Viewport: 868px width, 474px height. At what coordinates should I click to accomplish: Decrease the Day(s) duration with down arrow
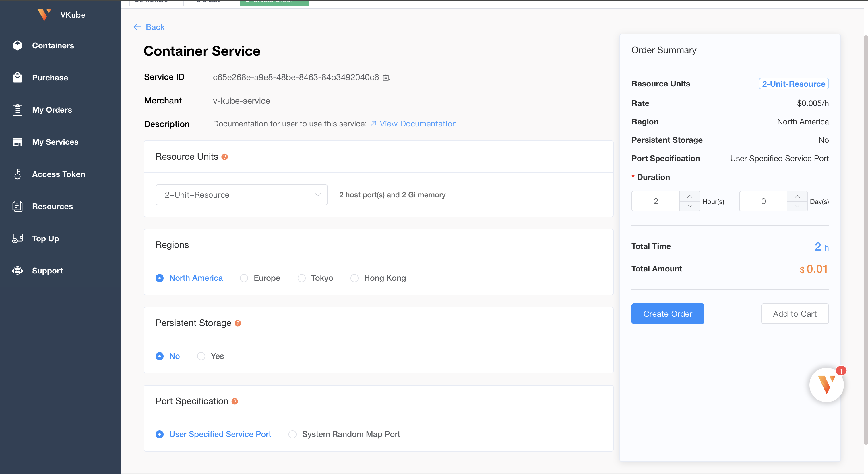pos(797,206)
